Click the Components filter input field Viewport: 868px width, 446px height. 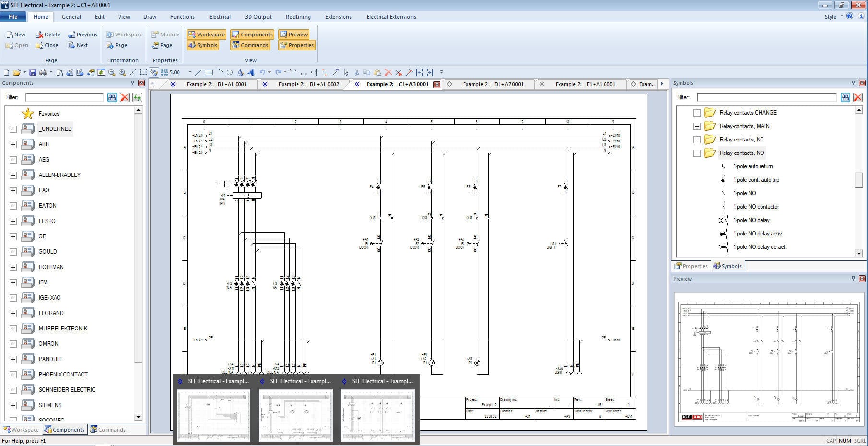64,97
